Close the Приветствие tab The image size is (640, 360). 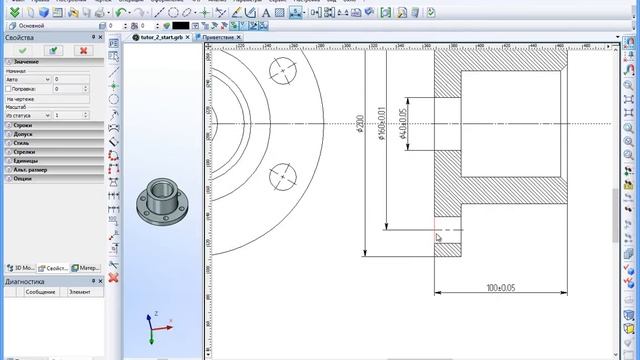click(x=239, y=37)
